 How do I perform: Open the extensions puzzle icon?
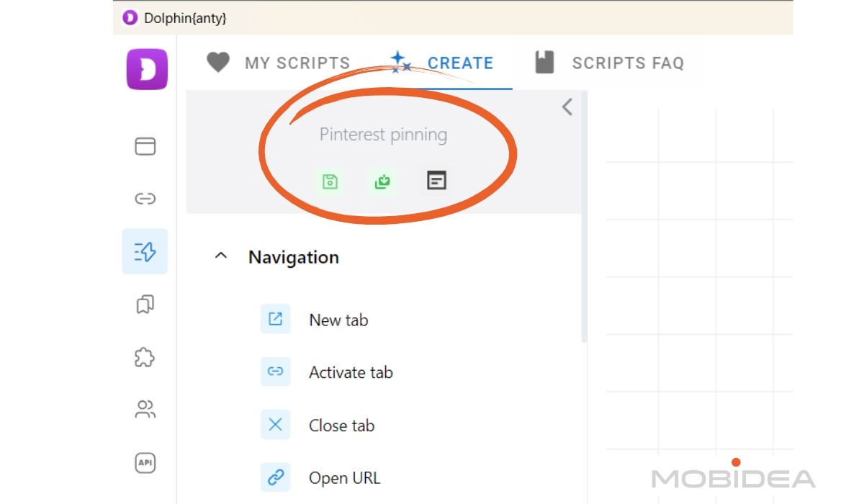coord(145,357)
